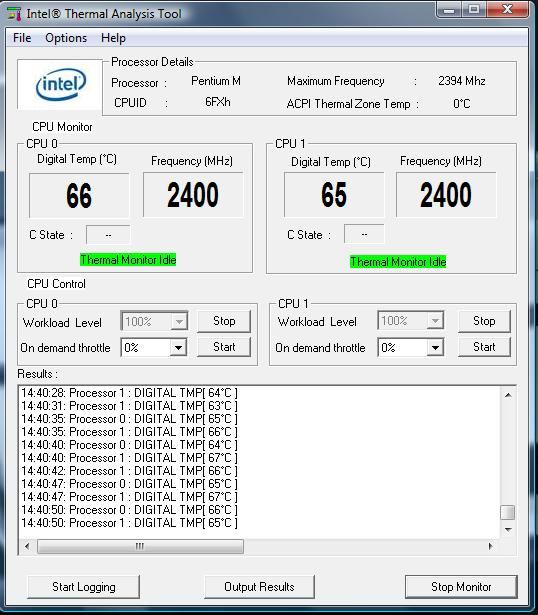This screenshot has height=615, width=538.
Task: Click the ACPI Thermal Zone Temp value 0°C
Action: [x=462, y=104]
